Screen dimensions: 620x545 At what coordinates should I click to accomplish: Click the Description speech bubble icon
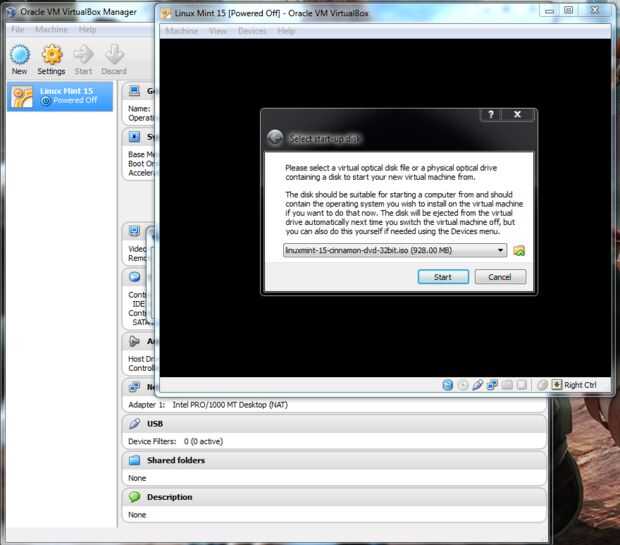click(x=134, y=497)
